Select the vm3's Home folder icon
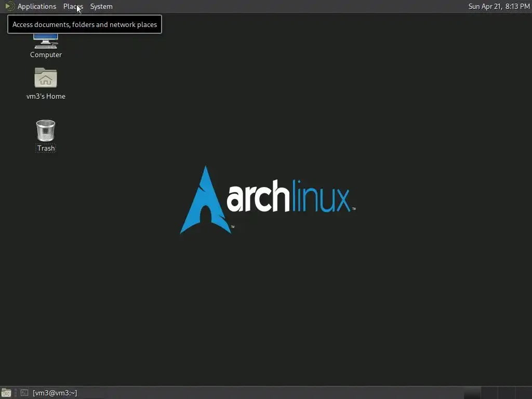The image size is (532, 399). (46, 84)
